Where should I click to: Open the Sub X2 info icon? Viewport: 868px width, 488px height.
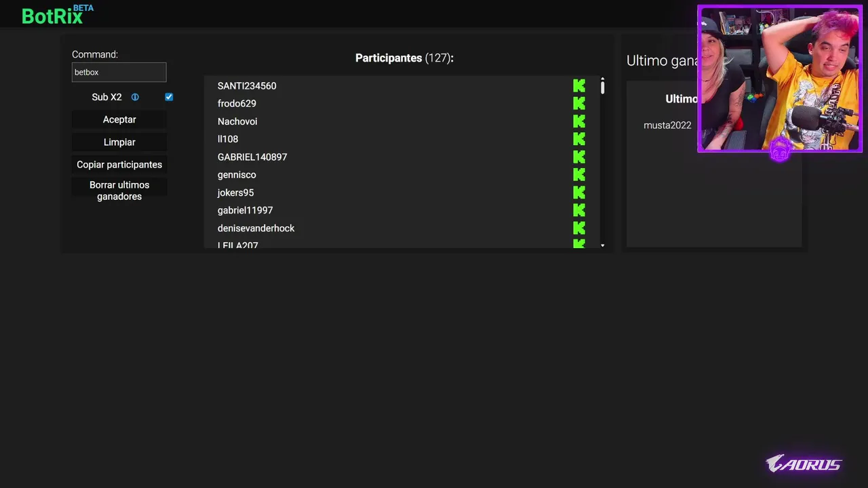click(x=135, y=97)
